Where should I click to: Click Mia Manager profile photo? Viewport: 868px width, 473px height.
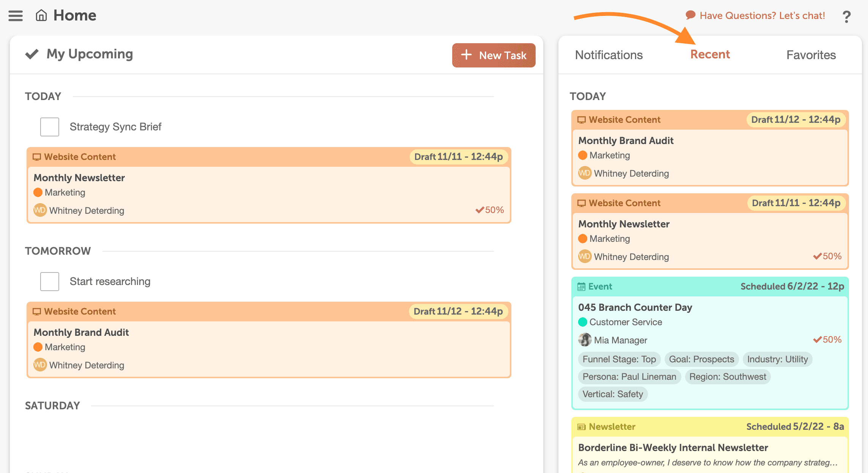585,340
